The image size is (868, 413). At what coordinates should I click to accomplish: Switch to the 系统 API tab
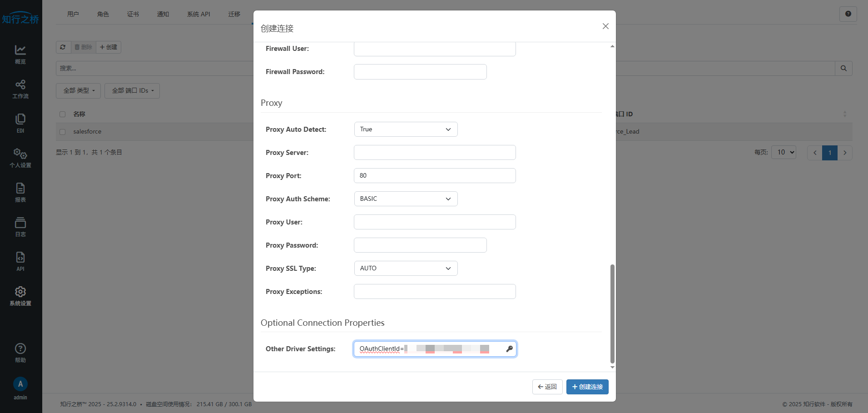coord(198,14)
